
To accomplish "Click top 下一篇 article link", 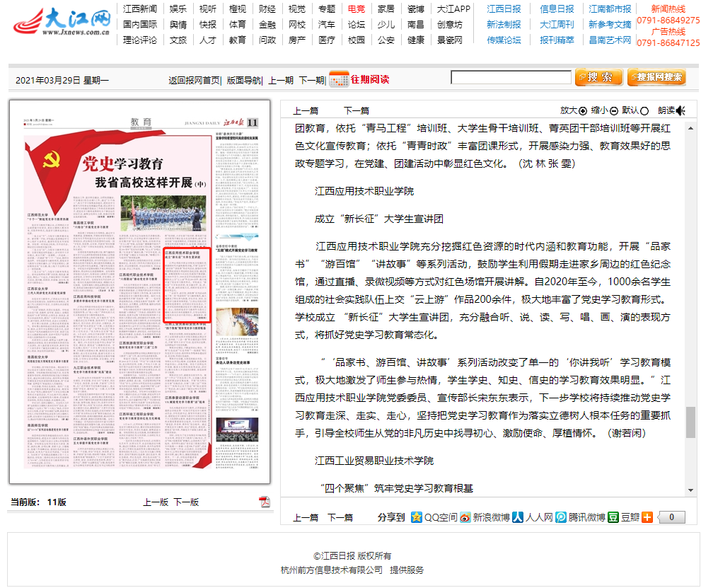I will coord(357,111).
